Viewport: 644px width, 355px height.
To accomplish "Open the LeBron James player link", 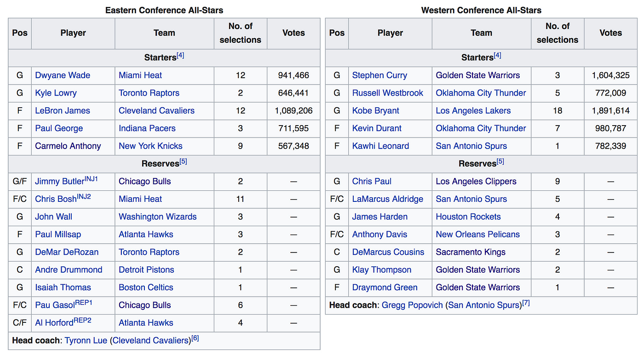I will [x=63, y=111].
